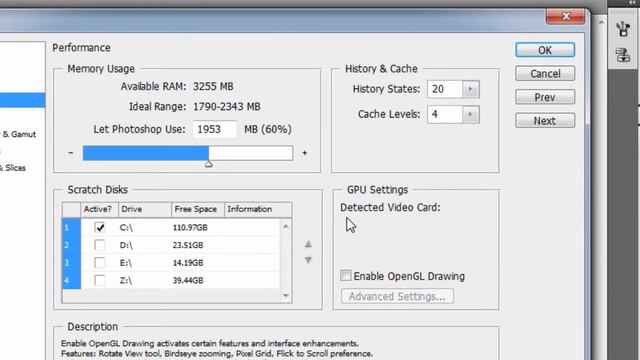640x360 pixels.
Task: Uncheck the C:\ scratch disk
Action: click(100, 227)
